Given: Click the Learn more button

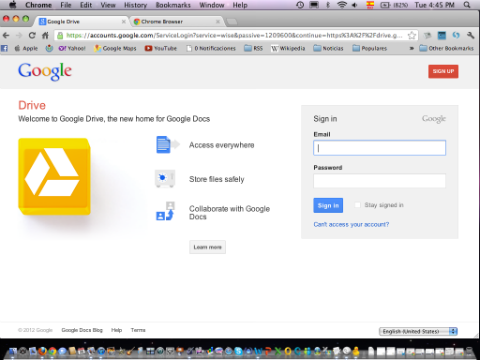Looking at the screenshot, I should point(207,247).
